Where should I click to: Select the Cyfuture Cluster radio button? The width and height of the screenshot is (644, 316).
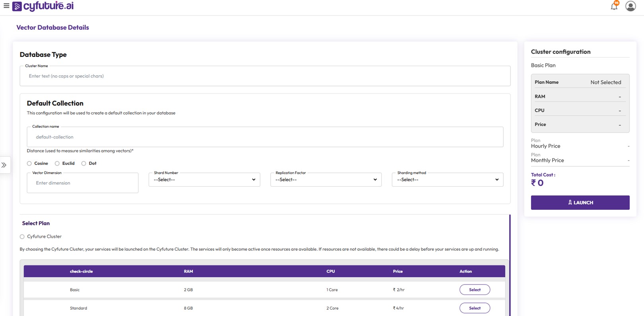point(22,237)
